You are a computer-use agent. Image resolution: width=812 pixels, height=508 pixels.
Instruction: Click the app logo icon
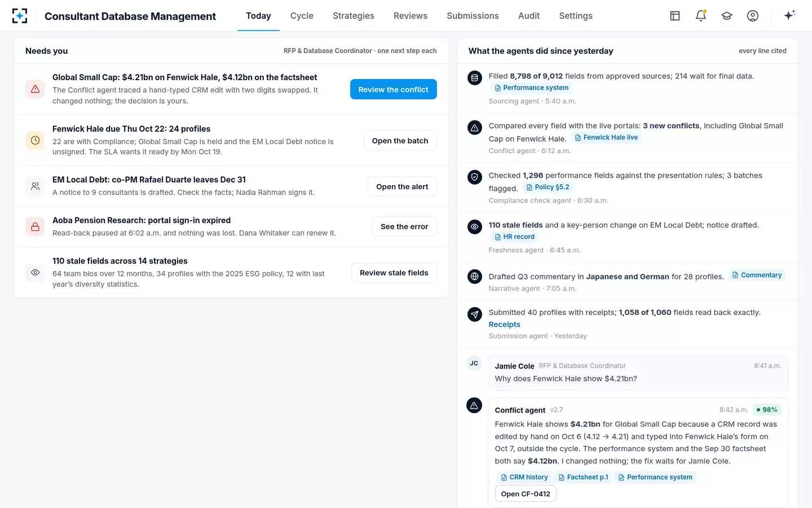pyautogui.click(x=20, y=16)
